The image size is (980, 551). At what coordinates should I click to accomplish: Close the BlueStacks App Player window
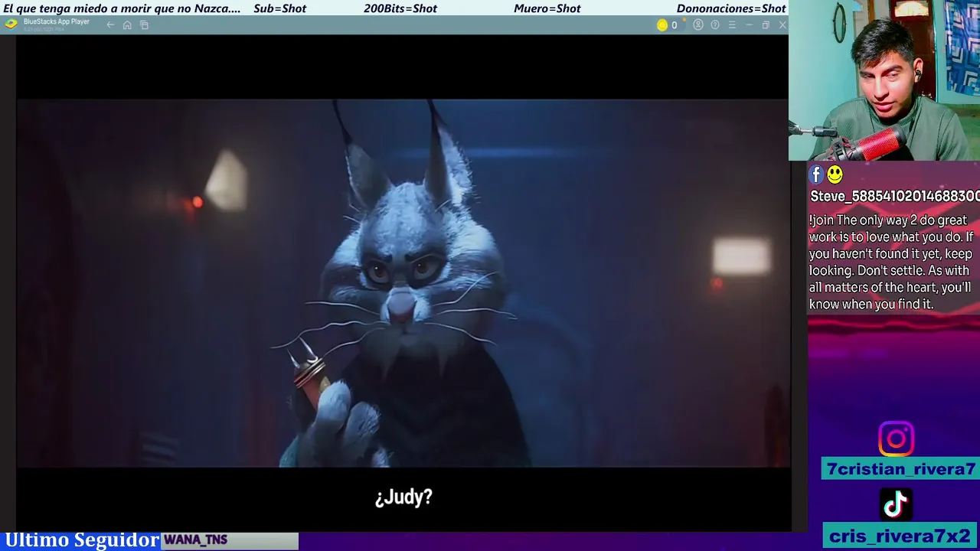pos(782,25)
